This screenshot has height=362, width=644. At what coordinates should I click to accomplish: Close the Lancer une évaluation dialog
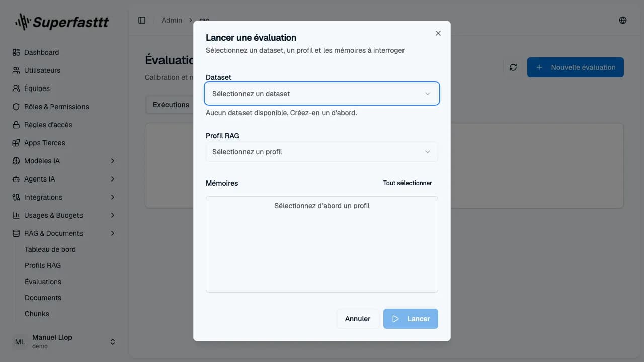tap(438, 33)
